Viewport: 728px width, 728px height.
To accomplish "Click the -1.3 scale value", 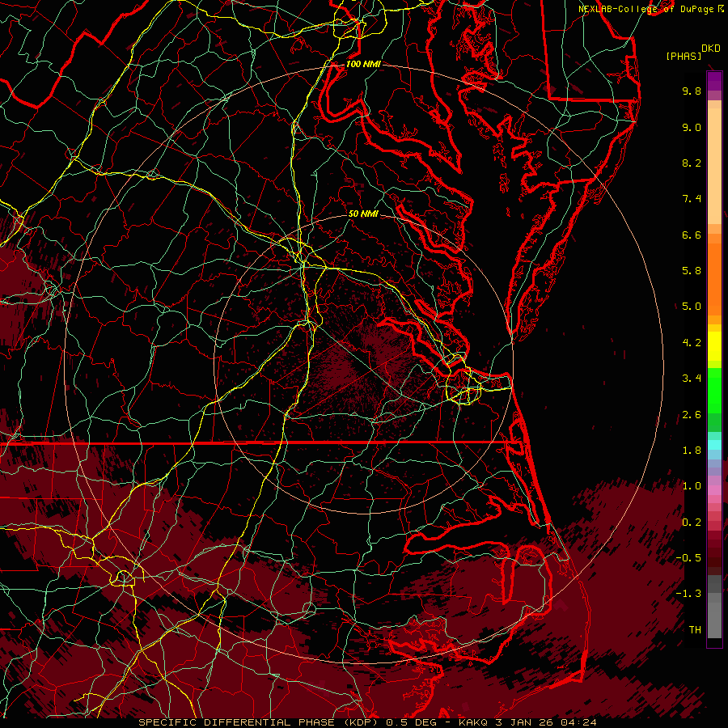I will 688,594.
